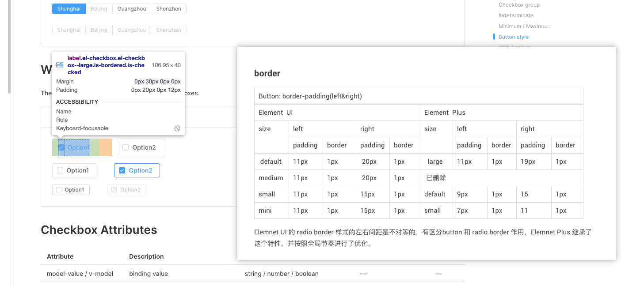644x286 pixels.
Task: Select the binding value cell
Action: pos(149,274)
